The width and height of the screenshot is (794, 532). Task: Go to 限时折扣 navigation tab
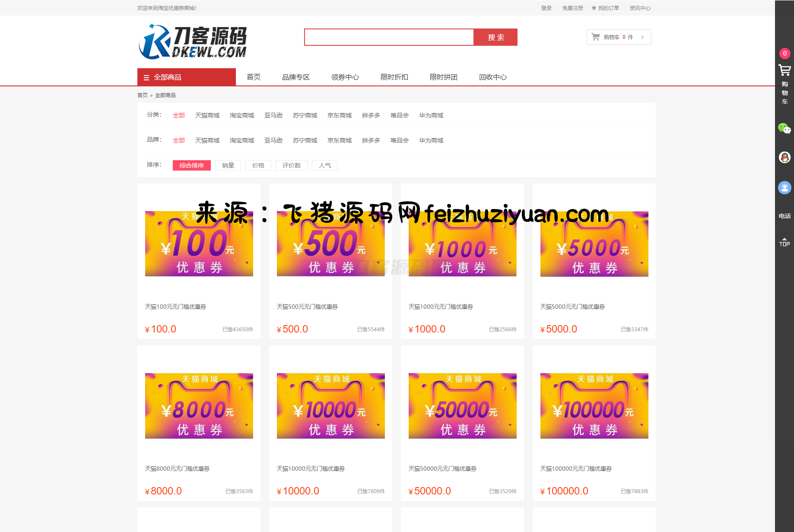394,77
